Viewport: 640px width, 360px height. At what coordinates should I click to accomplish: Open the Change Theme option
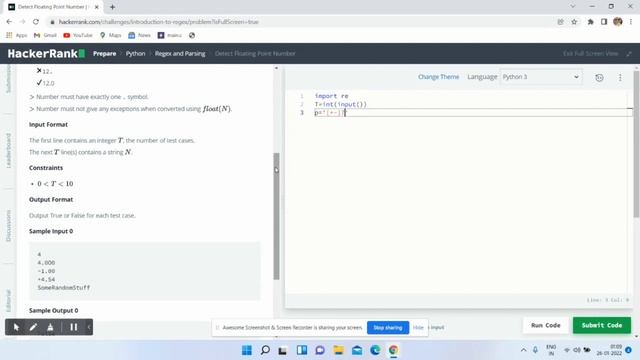[438, 77]
